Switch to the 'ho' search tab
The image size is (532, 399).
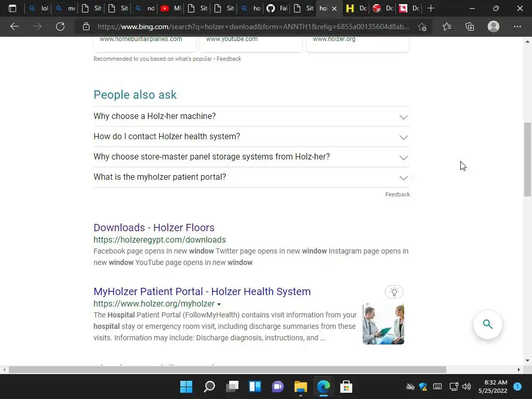click(x=250, y=8)
